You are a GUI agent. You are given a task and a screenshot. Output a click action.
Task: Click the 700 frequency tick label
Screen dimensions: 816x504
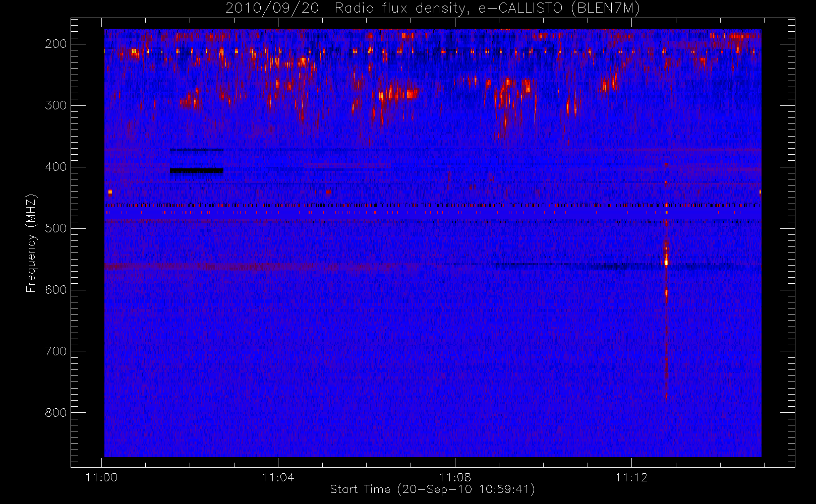point(56,351)
